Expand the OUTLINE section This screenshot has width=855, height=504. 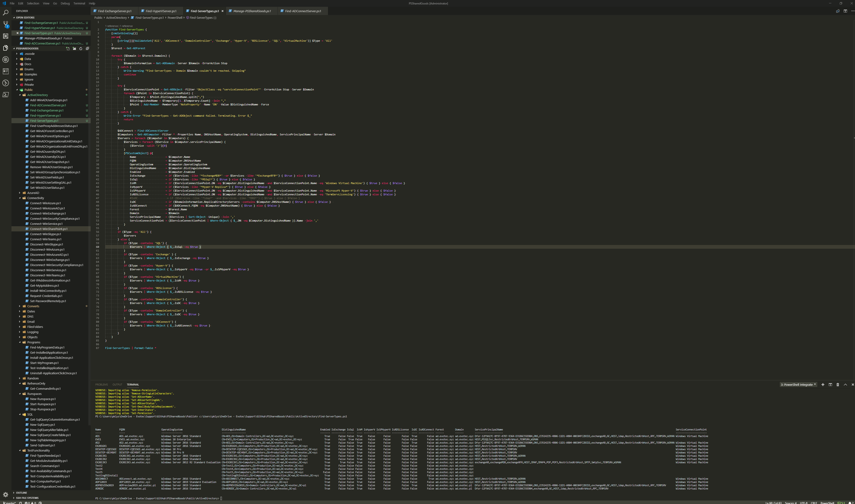point(21,493)
